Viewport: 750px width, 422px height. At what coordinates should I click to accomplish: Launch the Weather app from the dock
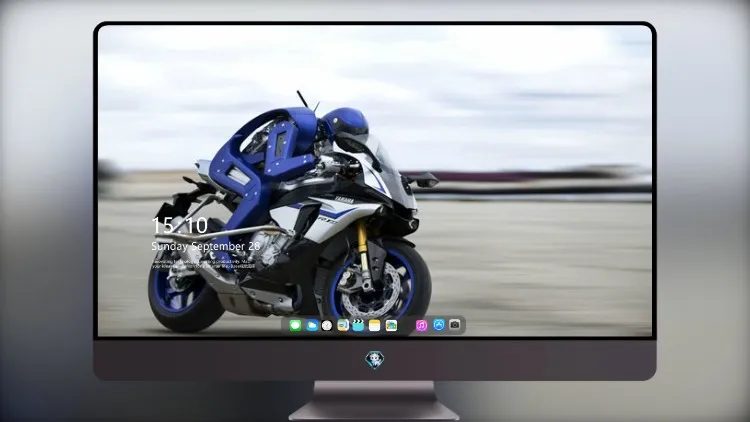pyautogui.click(x=311, y=325)
